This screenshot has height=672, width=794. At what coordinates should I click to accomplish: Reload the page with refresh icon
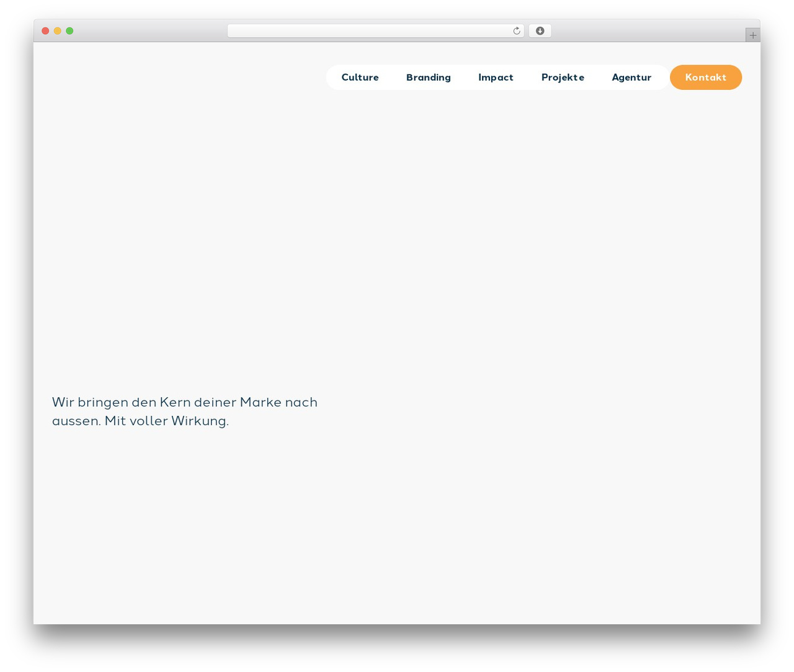(x=517, y=31)
